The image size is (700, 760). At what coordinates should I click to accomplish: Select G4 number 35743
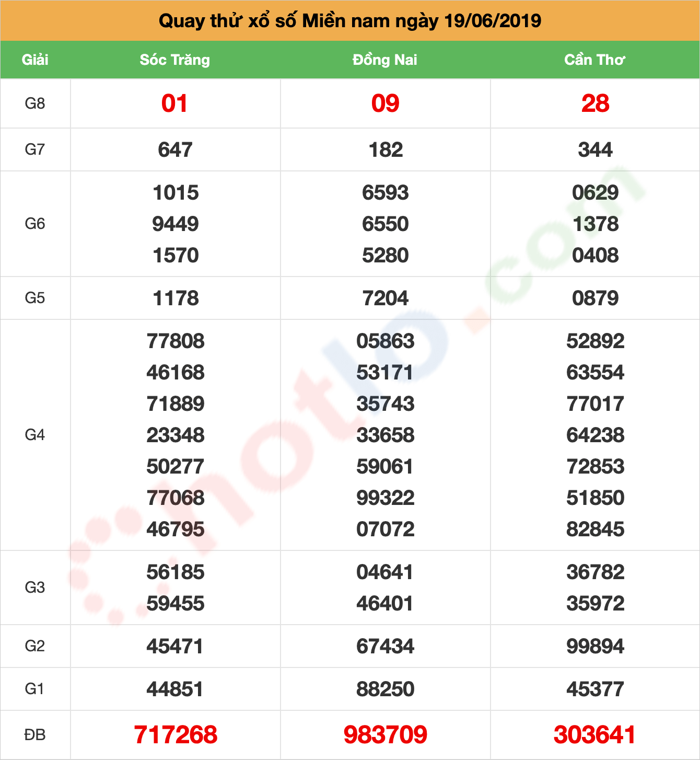[386, 404]
